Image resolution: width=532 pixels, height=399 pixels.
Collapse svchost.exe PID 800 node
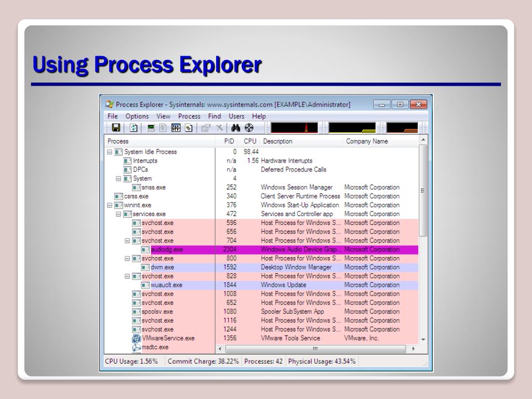[x=127, y=259]
